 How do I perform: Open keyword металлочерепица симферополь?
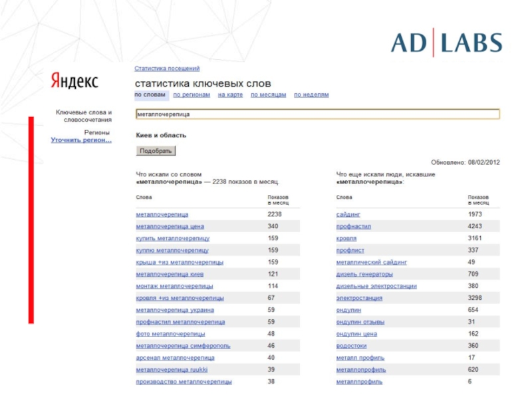click(x=183, y=346)
